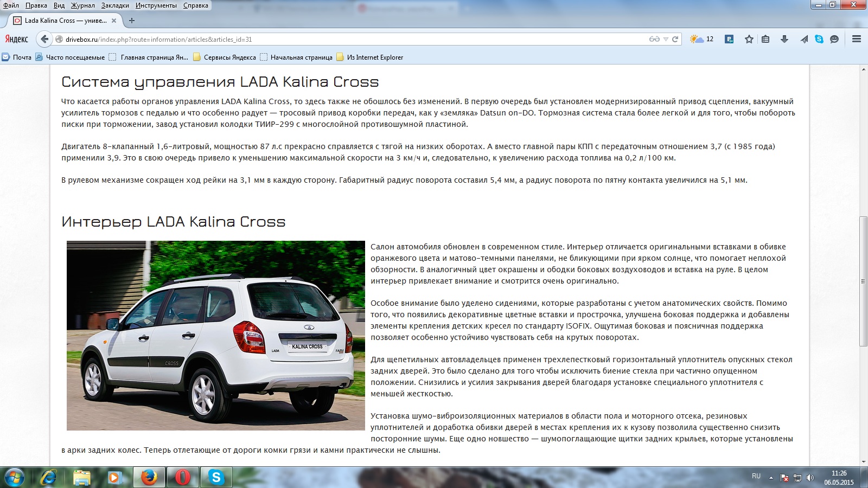The width and height of the screenshot is (868, 488).
Task: Launch Internet Explorer from taskbar
Action: [49, 477]
